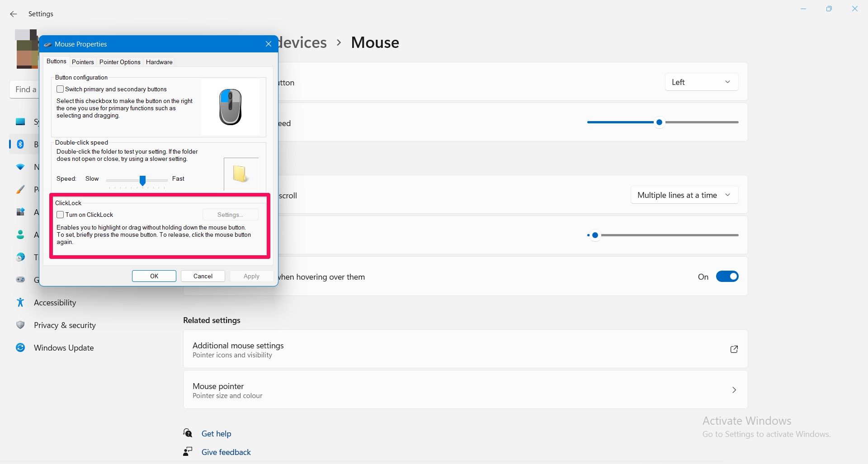Close the Mouse Properties dialog
The width and height of the screenshot is (868, 464).
coord(269,44)
